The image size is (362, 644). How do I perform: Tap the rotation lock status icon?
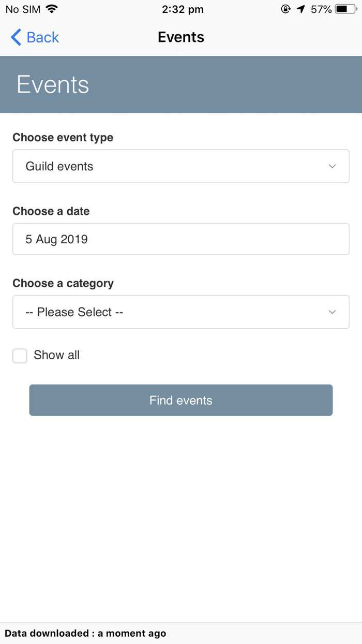[x=285, y=9]
